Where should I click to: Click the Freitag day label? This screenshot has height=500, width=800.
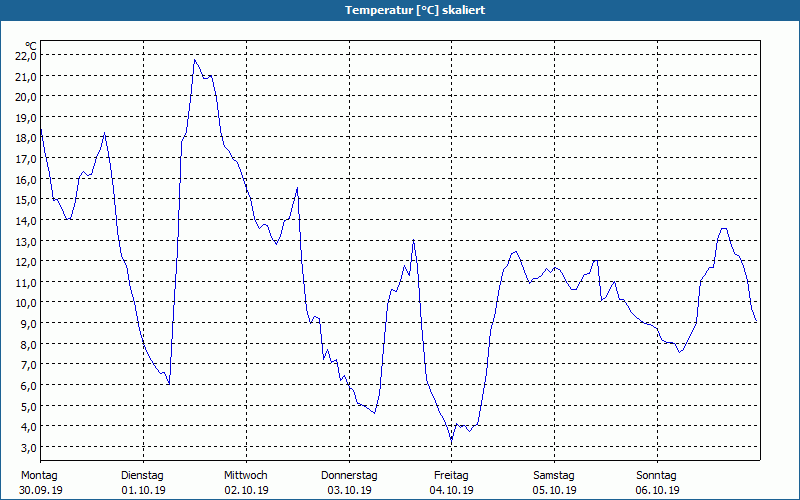452,476
